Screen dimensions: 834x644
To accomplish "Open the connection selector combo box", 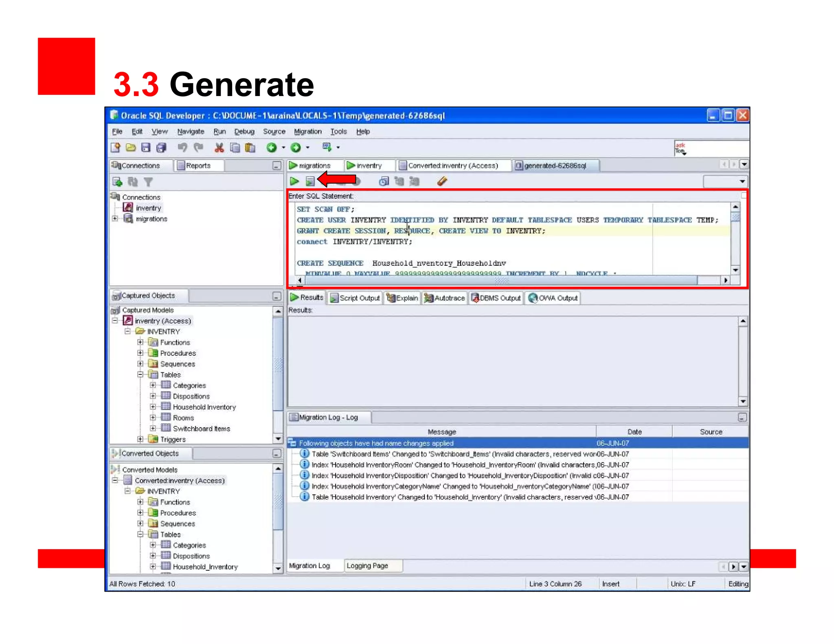I will (x=726, y=182).
